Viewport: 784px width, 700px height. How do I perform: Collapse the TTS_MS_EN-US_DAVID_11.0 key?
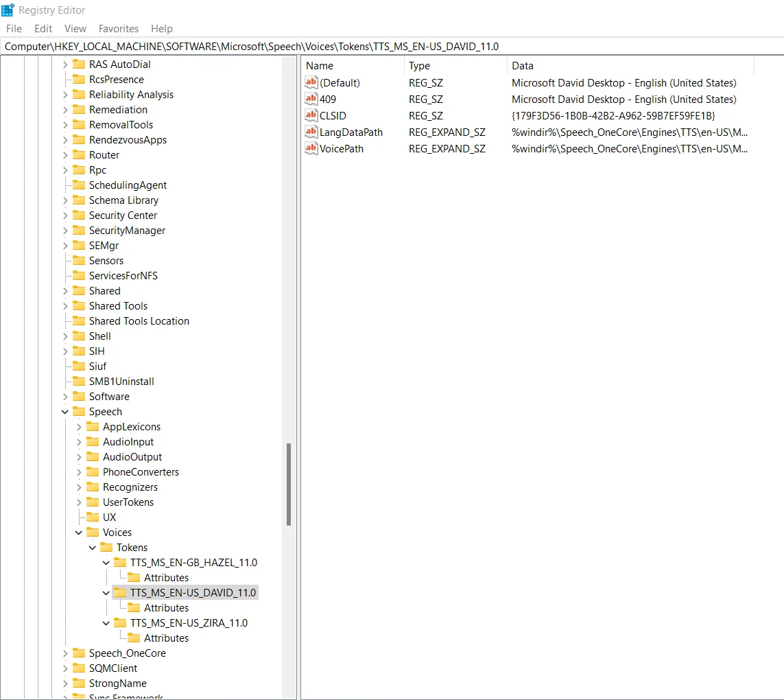(106, 592)
